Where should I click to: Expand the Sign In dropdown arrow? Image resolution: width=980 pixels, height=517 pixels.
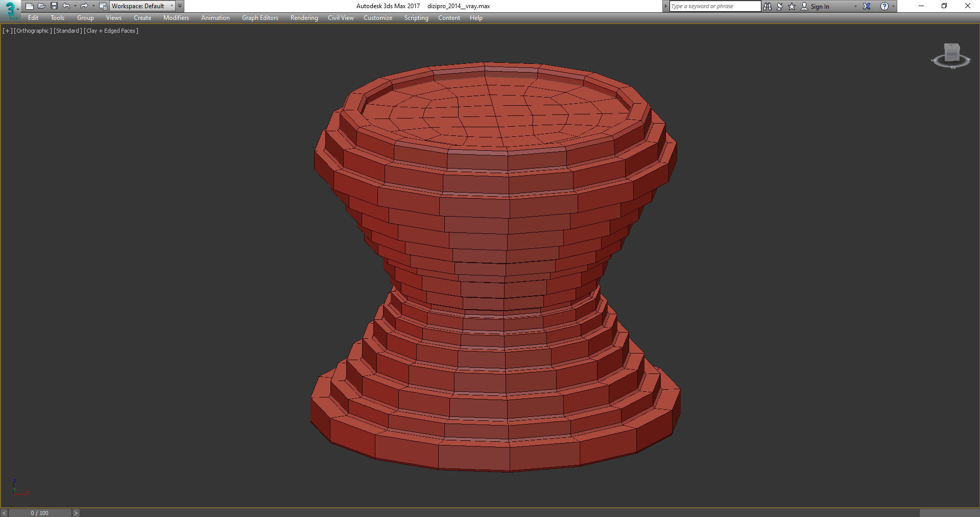pos(855,6)
